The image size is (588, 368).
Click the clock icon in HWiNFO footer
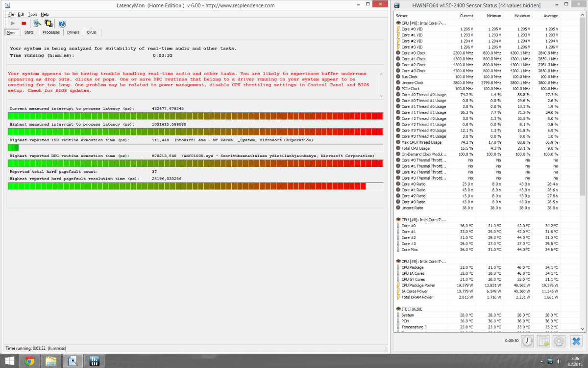tap(527, 341)
